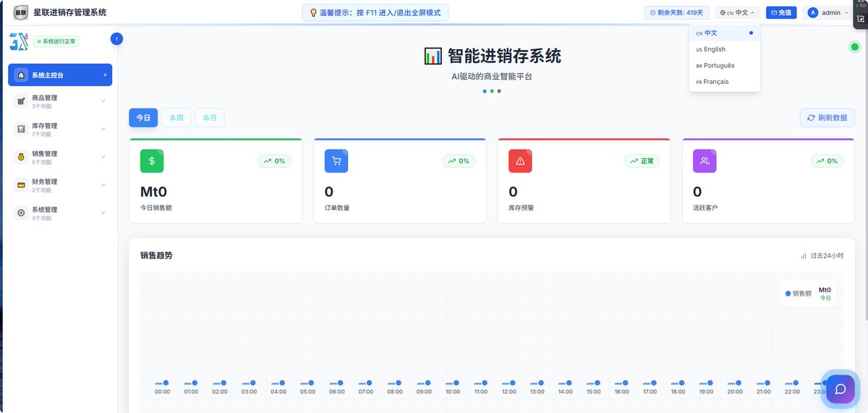Viewport: 868px width, 413px height.
Task: Click the 系统主控台 home icon
Action: (x=21, y=74)
